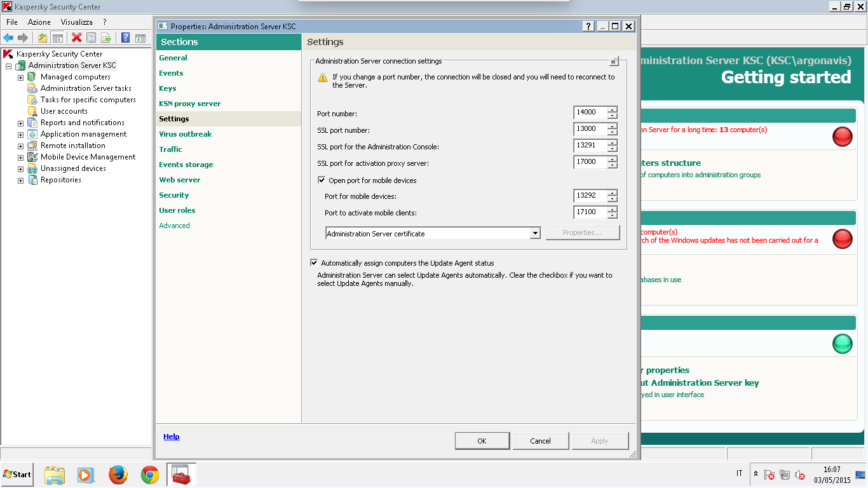Select the Traffic section
This screenshot has height=488, width=868.
(x=170, y=149)
